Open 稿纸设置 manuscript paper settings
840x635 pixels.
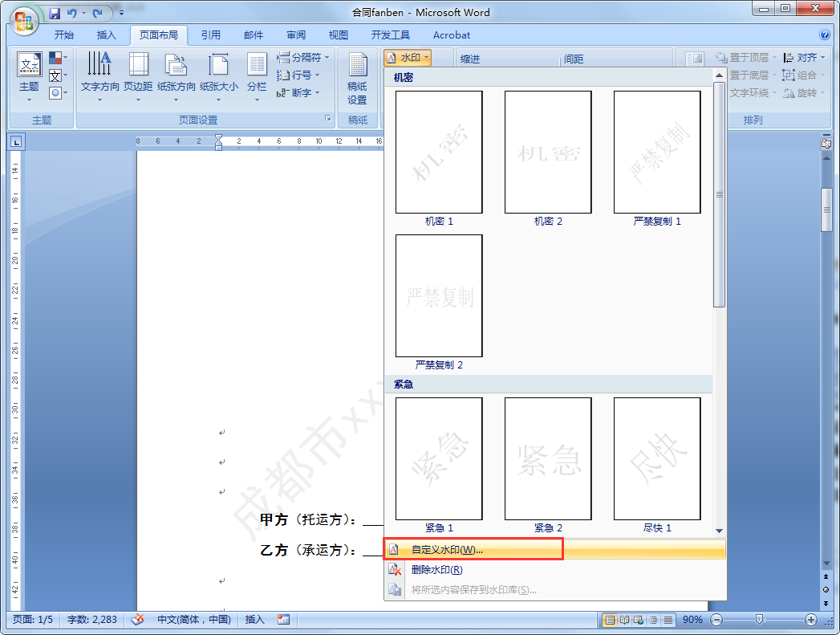(x=357, y=79)
